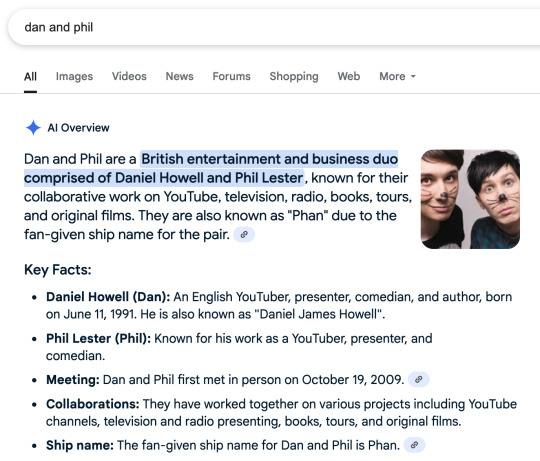Switch to the Shopping tab
Image resolution: width=540 pixels, height=461 pixels.
294,76
